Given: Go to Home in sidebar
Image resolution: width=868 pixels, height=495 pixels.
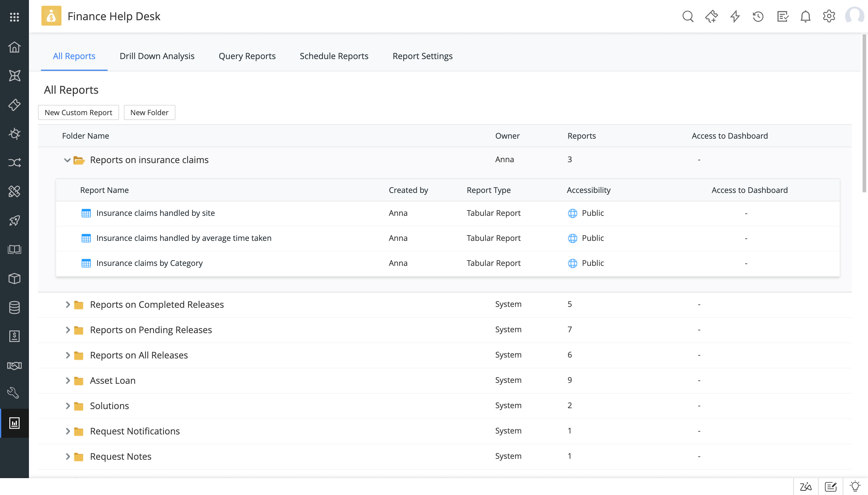Looking at the screenshot, I should tap(14, 47).
